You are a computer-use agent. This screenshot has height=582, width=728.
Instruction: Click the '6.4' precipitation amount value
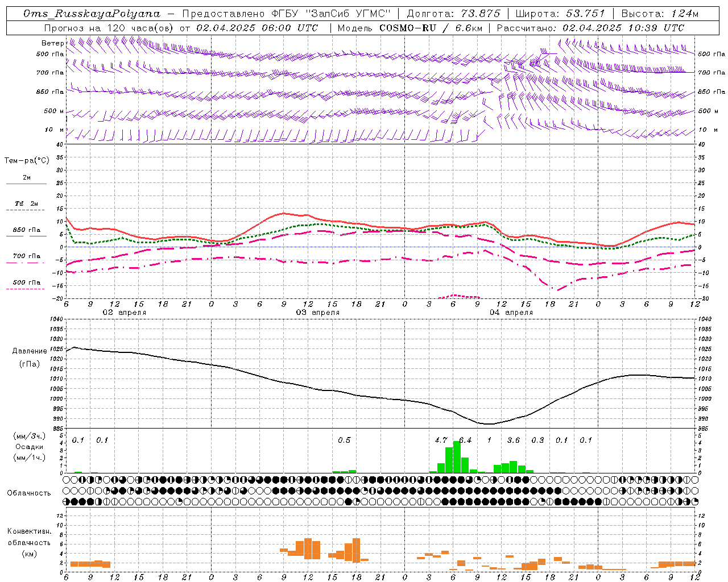pos(466,440)
